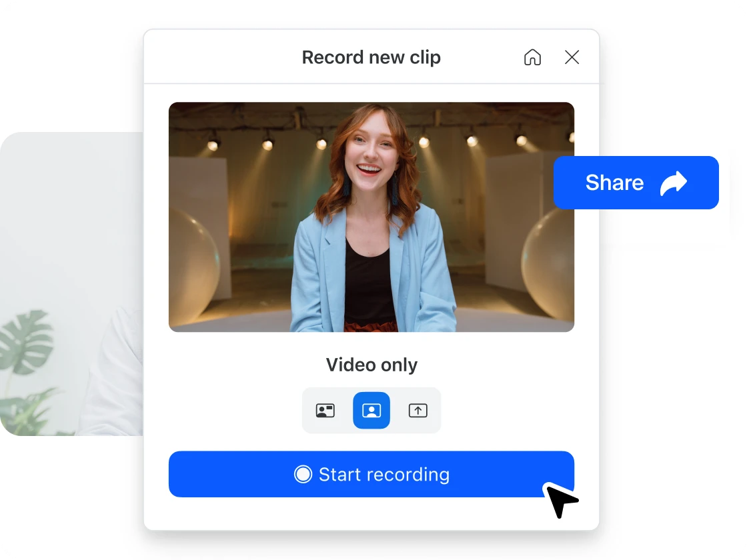Select the video and screen recording mode icon
747x560 pixels.
point(325,411)
